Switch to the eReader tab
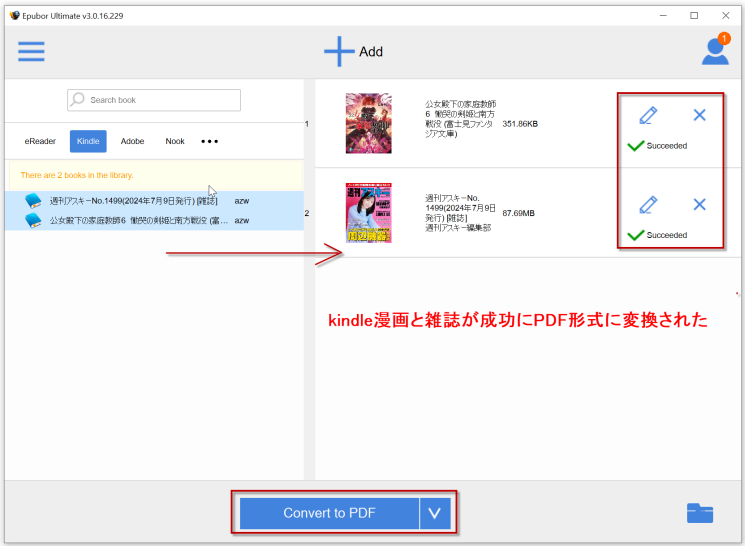 pos(40,141)
